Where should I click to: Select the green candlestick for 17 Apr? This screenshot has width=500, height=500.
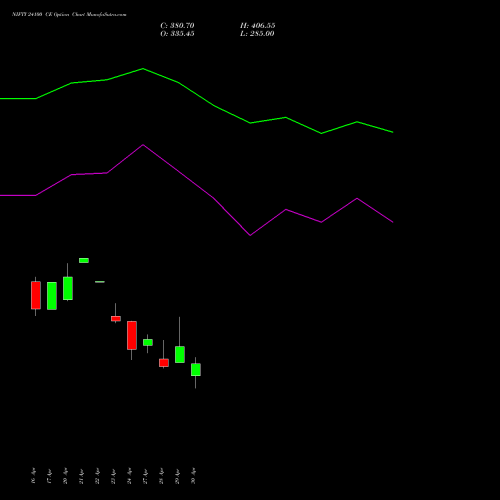[x=52, y=296]
